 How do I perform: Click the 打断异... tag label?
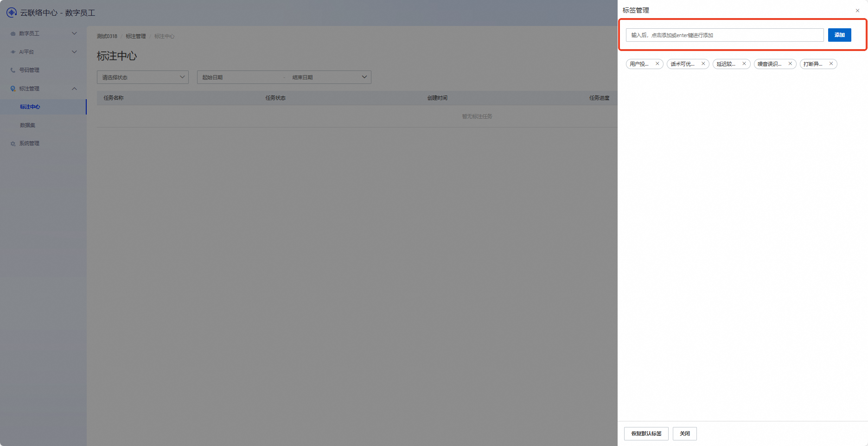(813, 64)
